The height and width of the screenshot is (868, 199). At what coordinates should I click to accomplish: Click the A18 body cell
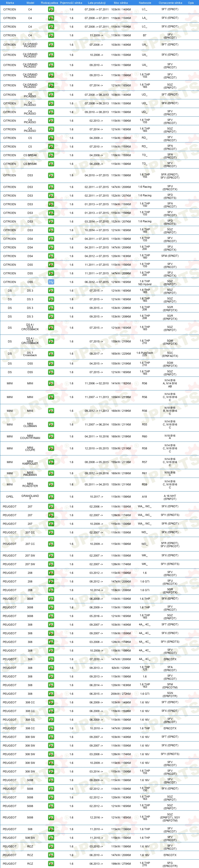[x=144, y=497]
